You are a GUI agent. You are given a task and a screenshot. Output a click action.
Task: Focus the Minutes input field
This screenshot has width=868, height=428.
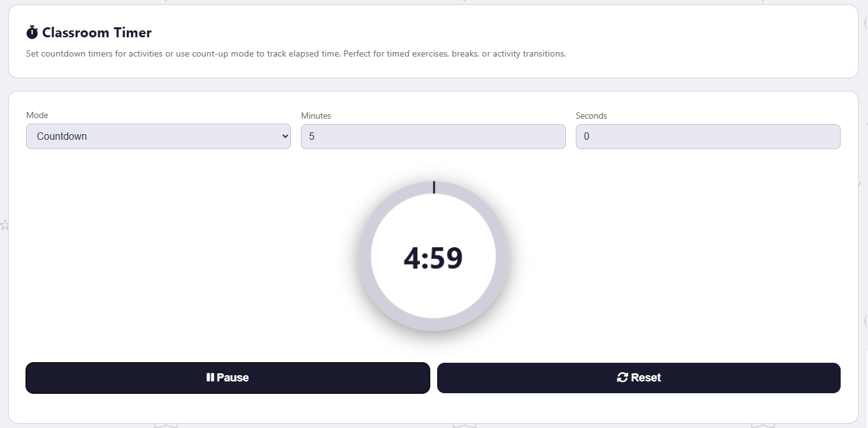[x=433, y=137]
